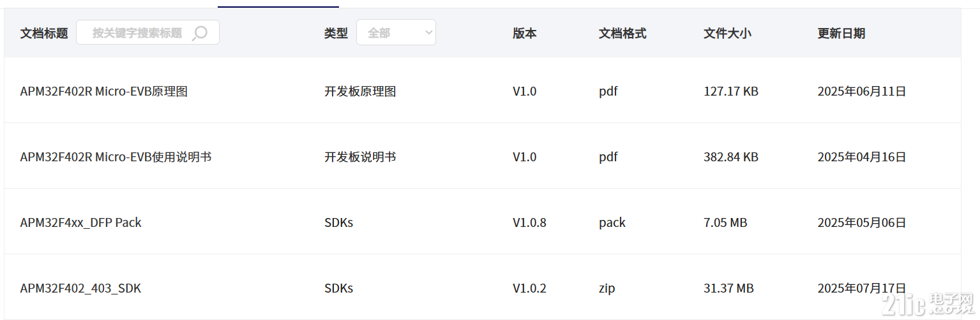This screenshot has height=320, width=980.
Task: Click the 更新日期 column header
Action: (841, 33)
